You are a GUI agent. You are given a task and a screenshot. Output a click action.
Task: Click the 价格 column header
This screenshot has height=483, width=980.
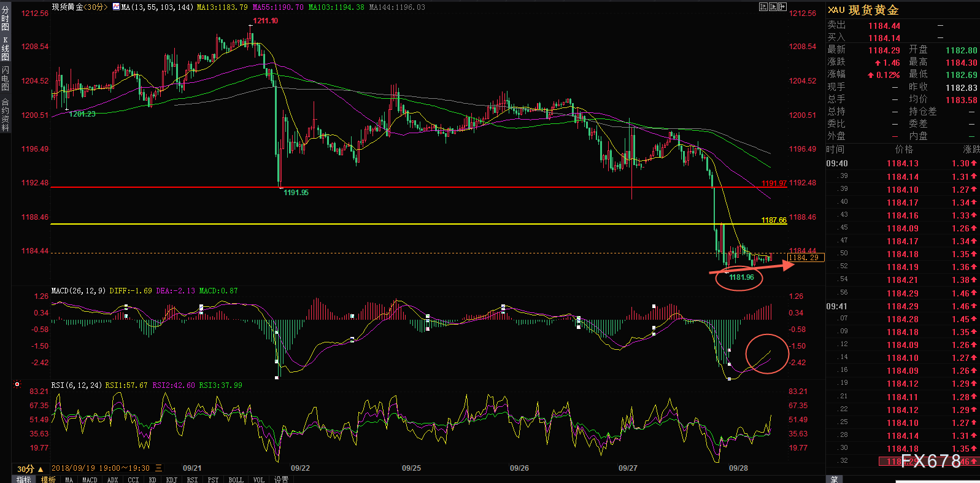904,149
